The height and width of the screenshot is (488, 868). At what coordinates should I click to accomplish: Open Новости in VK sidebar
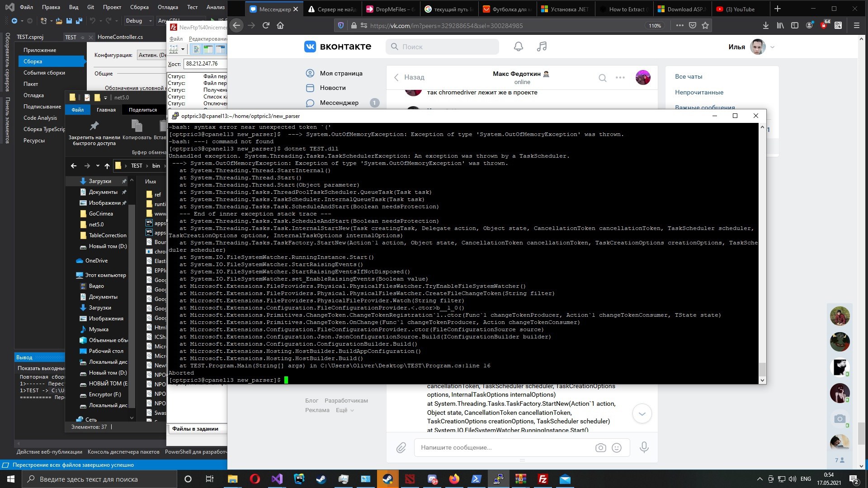333,88
